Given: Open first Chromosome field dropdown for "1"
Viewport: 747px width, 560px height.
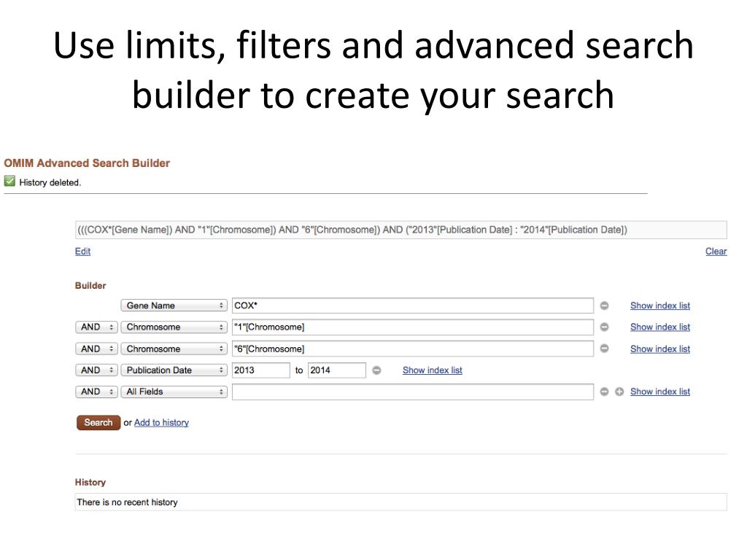Looking at the screenshot, I should [x=174, y=327].
